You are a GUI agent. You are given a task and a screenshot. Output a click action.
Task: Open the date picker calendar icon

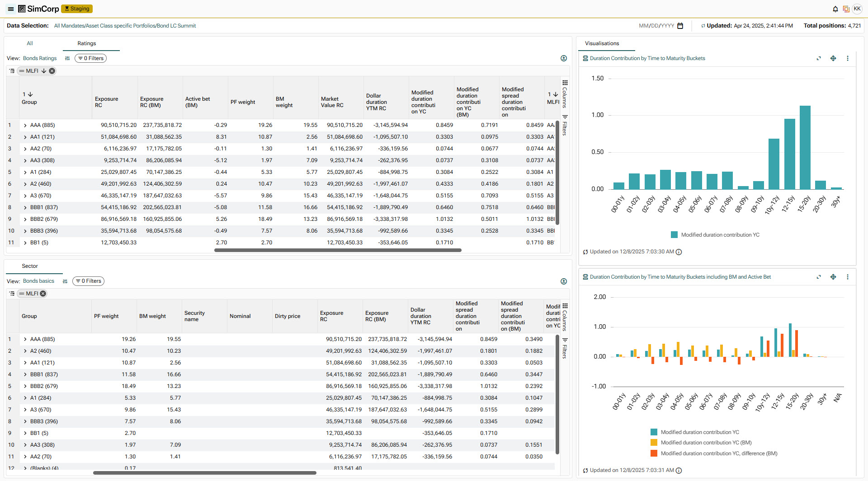680,26
